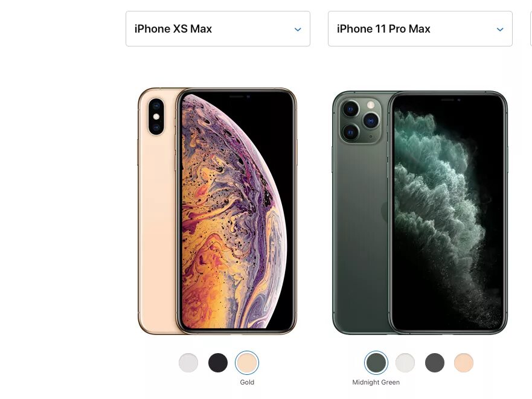Click the dual camera on gold iPhone XS Max
Image resolution: width=532 pixels, height=399 pixels.
coord(156,117)
